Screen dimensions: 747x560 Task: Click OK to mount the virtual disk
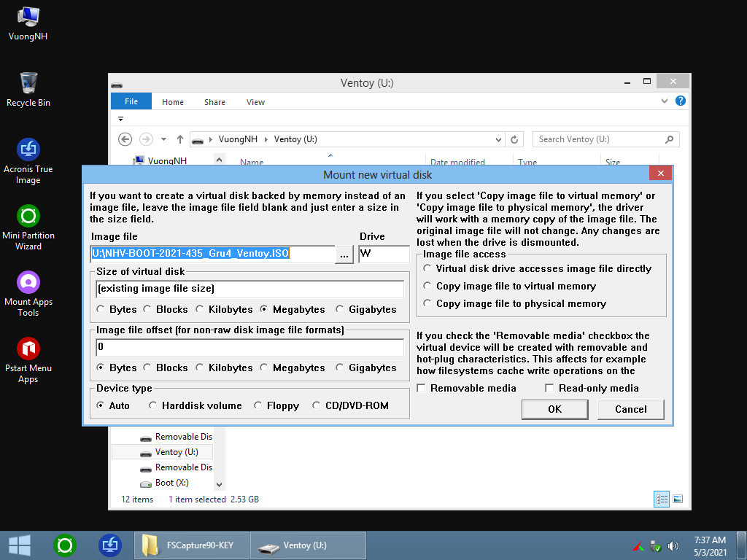(554, 409)
